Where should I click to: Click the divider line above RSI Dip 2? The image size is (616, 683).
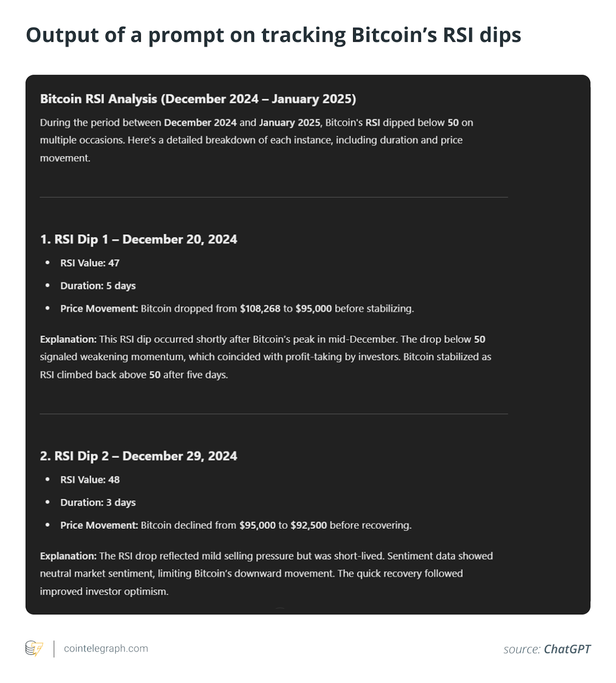point(274,414)
